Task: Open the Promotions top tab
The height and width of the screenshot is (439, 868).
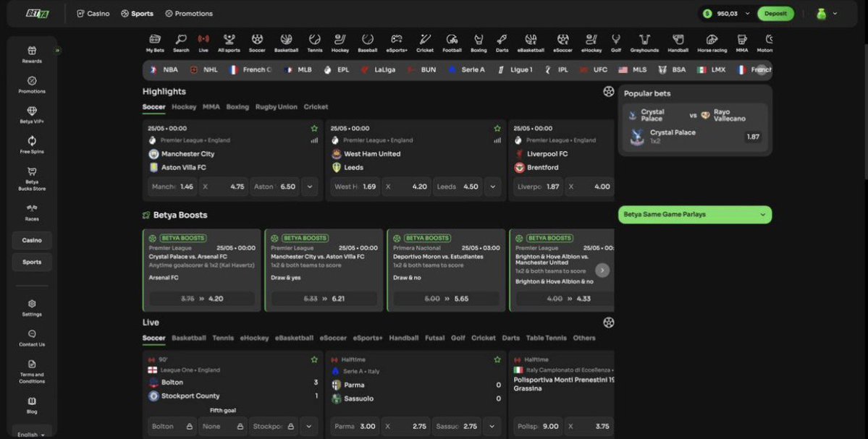Action: click(189, 13)
